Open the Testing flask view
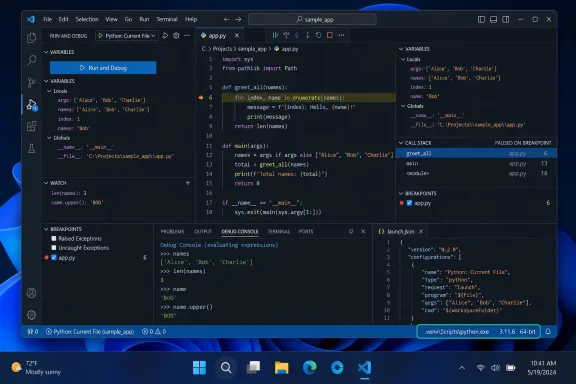Viewport: 576px width, 384px height. point(32,148)
